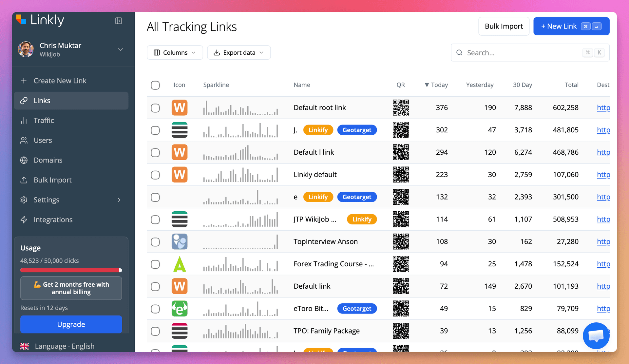Image resolution: width=629 pixels, height=364 pixels.
Task: Check the TPO: Family Package row checkbox
Action: point(155,331)
